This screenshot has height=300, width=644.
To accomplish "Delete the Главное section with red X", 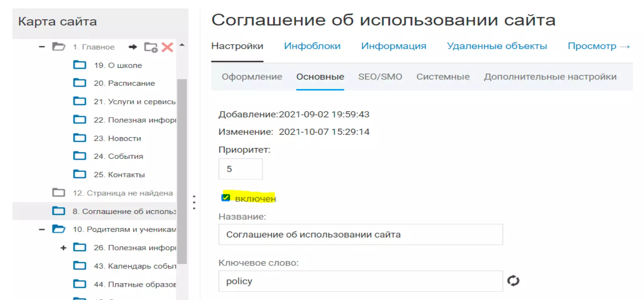I will pyautogui.click(x=167, y=47).
